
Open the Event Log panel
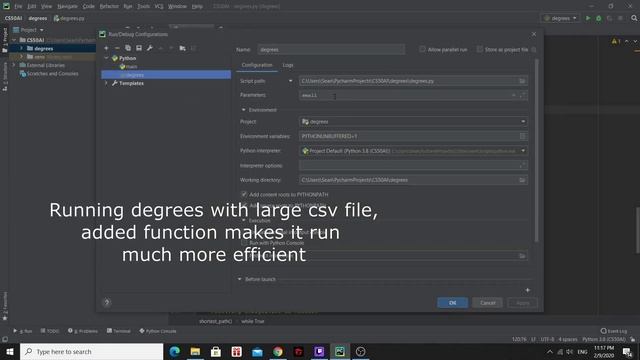pyautogui.click(x=614, y=331)
